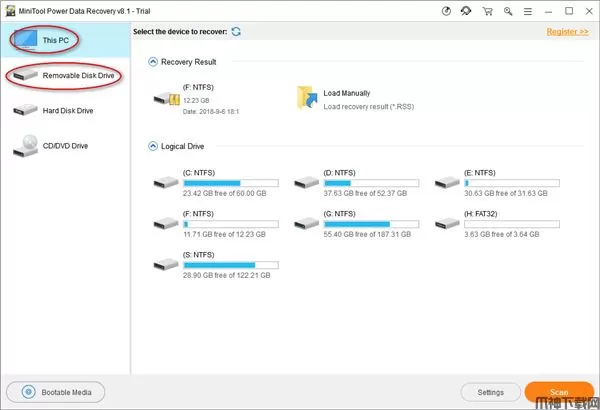Viewport: 600px width, 410px height.
Task: Switch to Removable Disk Drive
Action: pos(65,76)
